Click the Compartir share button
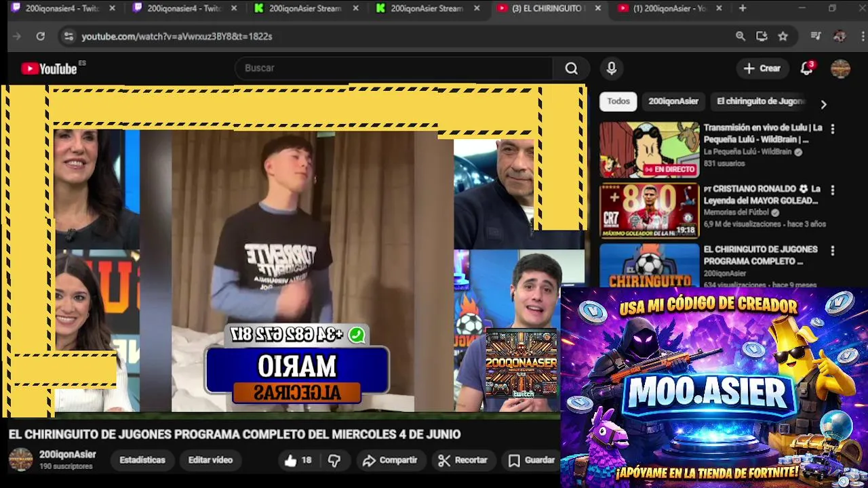This screenshot has height=488, width=868. coord(390,461)
